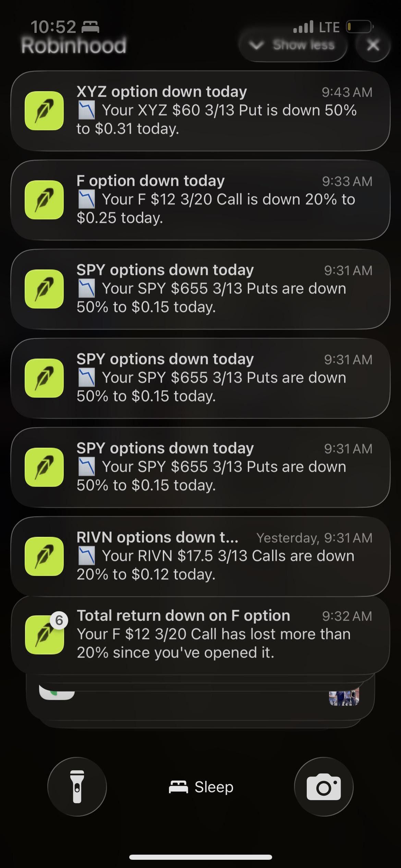Tap the battery indicator in status bar

[x=359, y=27]
